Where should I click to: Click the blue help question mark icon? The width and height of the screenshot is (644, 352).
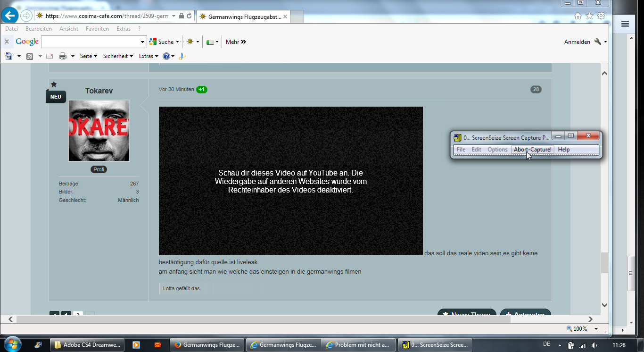pyautogui.click(x=166, y=56)
